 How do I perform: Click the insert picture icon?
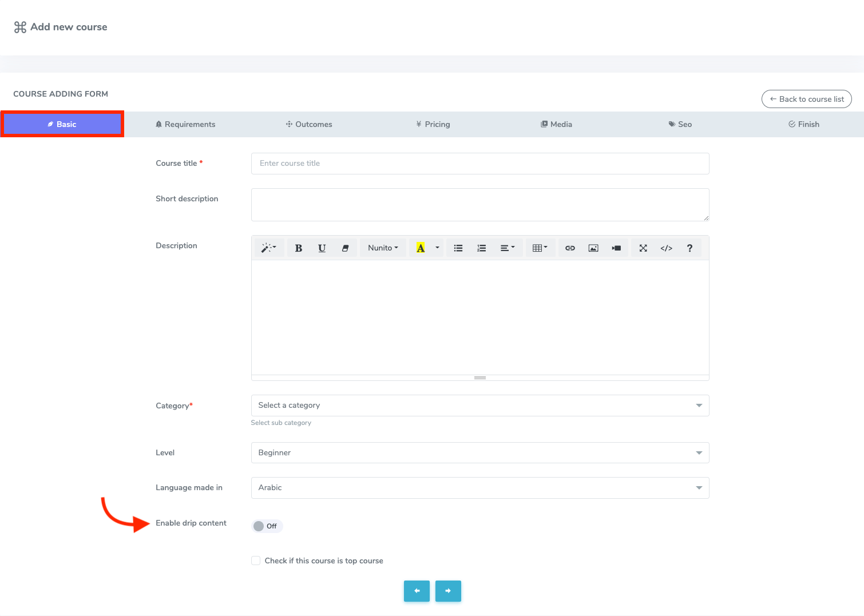[593, 248]
